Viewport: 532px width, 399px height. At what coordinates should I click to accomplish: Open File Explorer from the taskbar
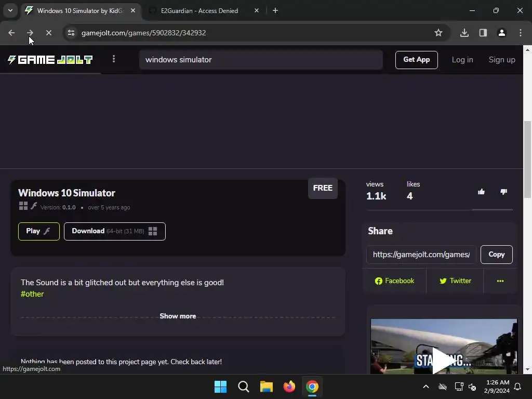click(x=267, y=387)
